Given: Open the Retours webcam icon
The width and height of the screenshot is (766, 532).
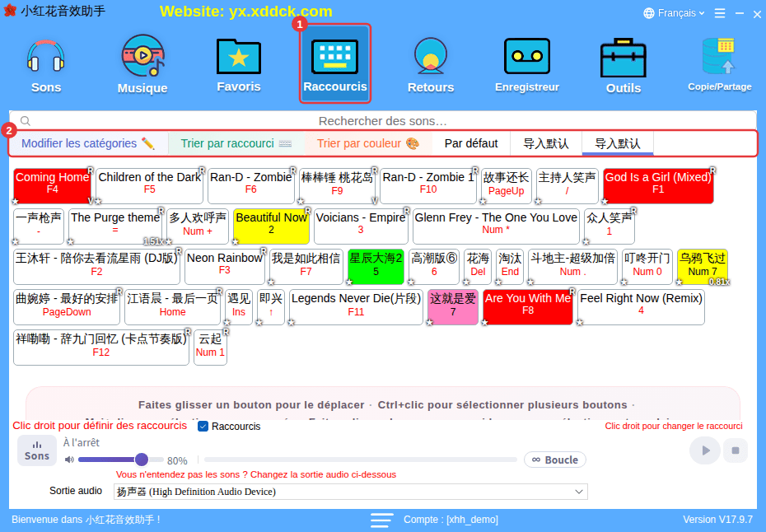Looking at the screenshot, I should click(x=431, y=65).
